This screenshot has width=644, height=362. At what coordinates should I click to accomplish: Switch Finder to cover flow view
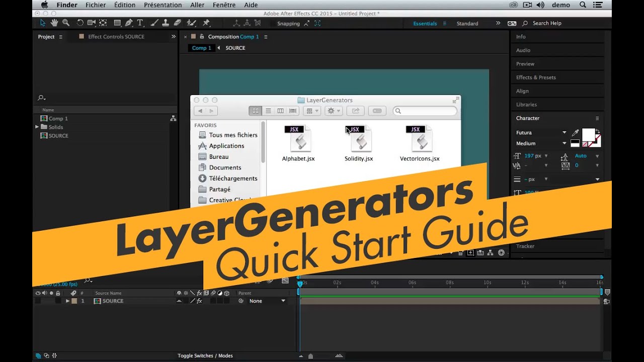[x=293, y=111]
